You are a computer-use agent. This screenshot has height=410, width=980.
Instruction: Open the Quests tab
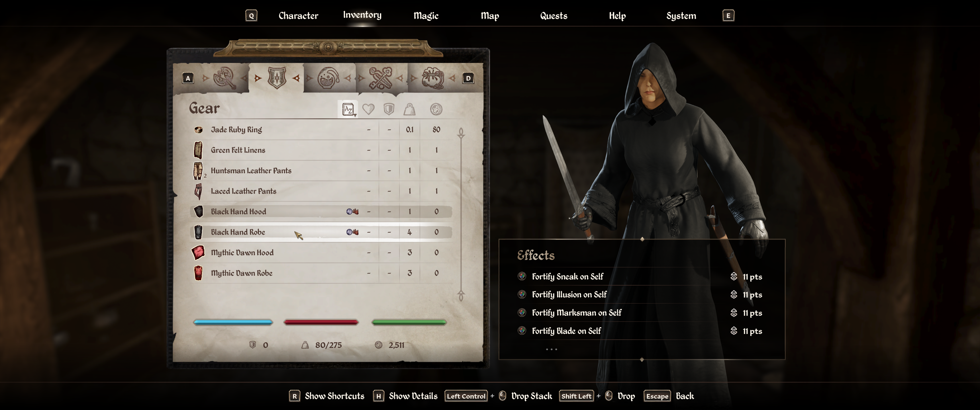click(x=554, y=16)
